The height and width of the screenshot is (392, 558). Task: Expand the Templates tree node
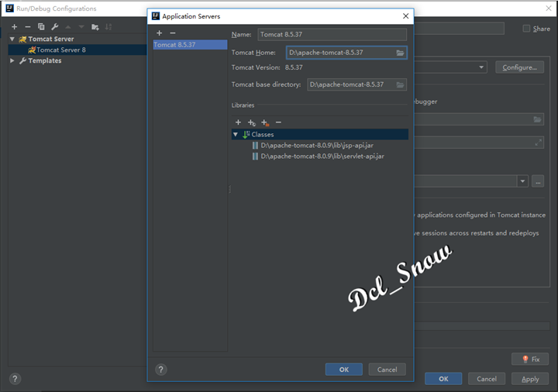[12, 61]
